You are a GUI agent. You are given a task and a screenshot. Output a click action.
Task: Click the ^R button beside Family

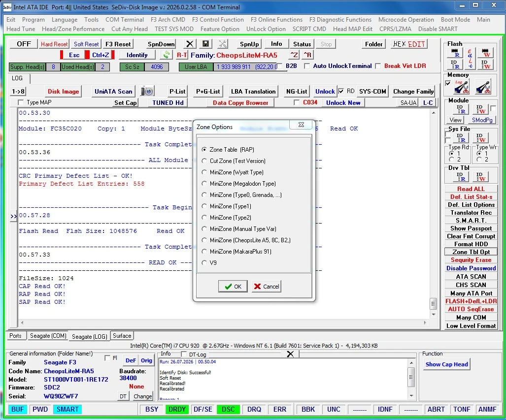tap(307, 55)
